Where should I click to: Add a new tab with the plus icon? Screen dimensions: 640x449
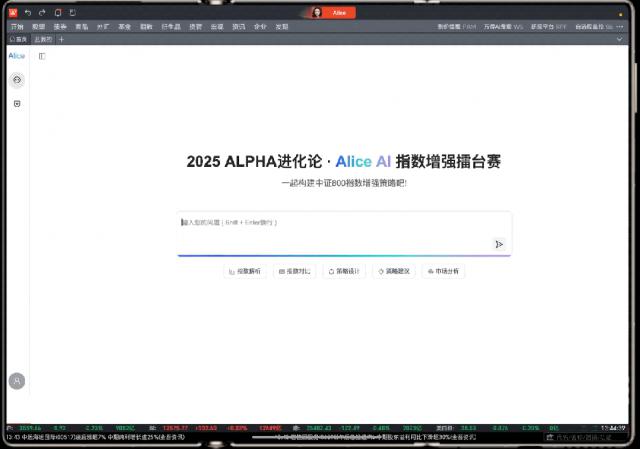coord(61,39)
